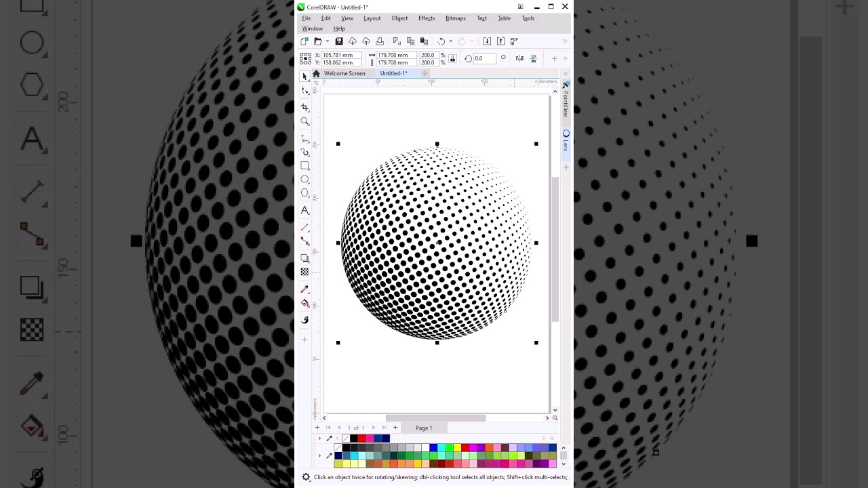
Task: Click the Import icon
Action: (487, 41)
